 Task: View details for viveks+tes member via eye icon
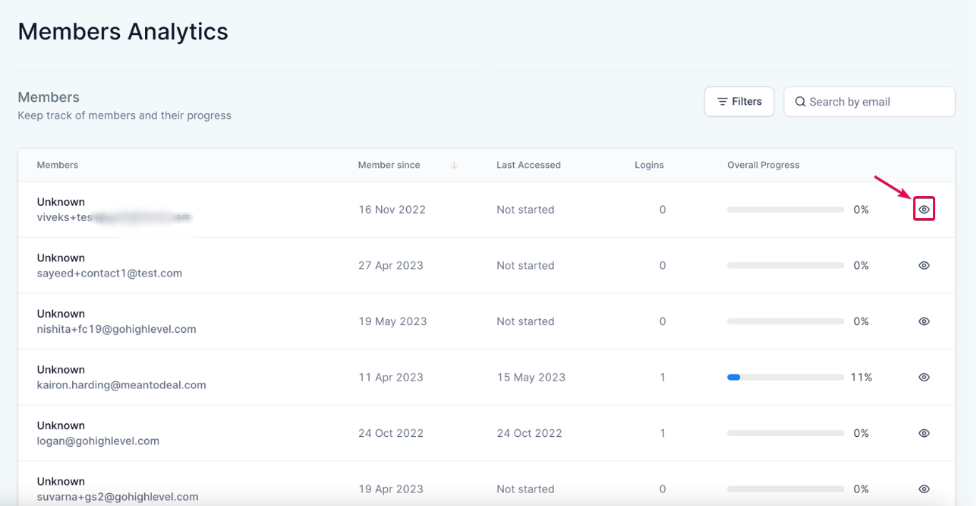pyautogui.click(x=924, y=209)
